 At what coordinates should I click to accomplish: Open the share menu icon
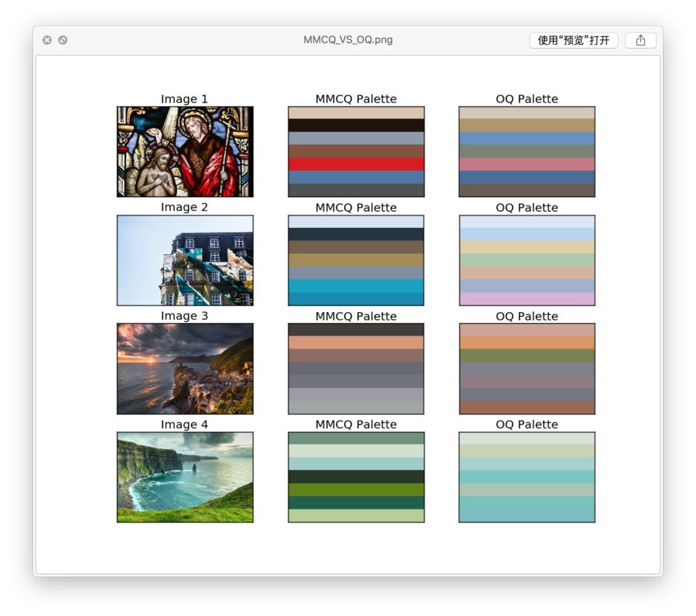640,40
